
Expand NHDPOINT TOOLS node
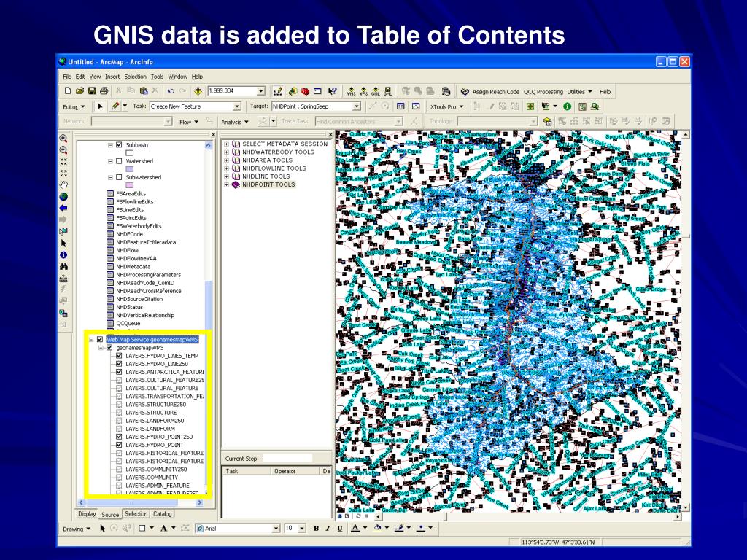(x=227, y=184)
